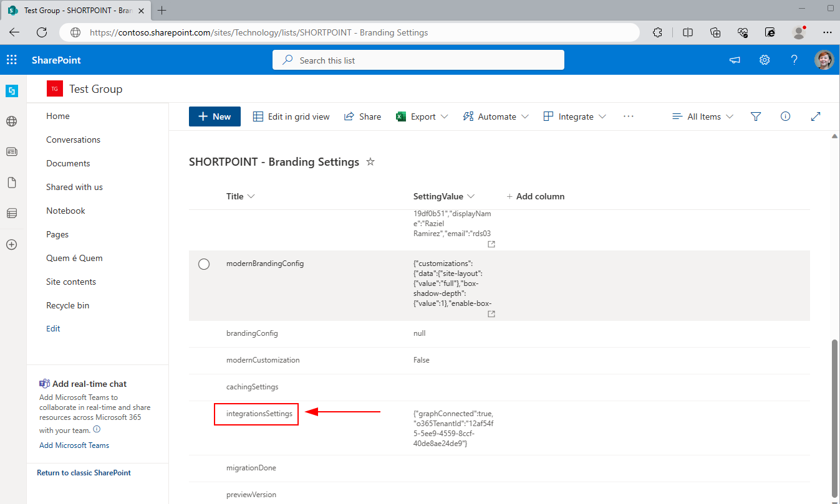
Task: Click the Create plus icon in app bar
Action: (11, 245)
